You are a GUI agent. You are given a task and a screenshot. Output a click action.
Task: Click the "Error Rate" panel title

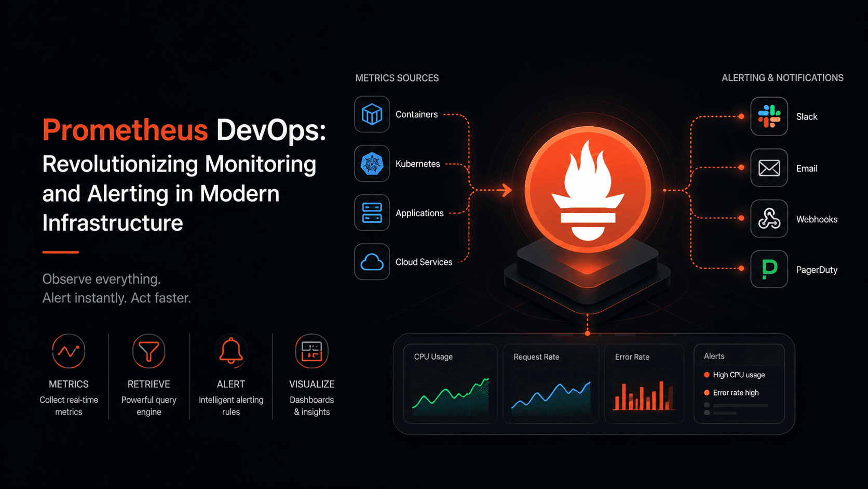[632, 357]
